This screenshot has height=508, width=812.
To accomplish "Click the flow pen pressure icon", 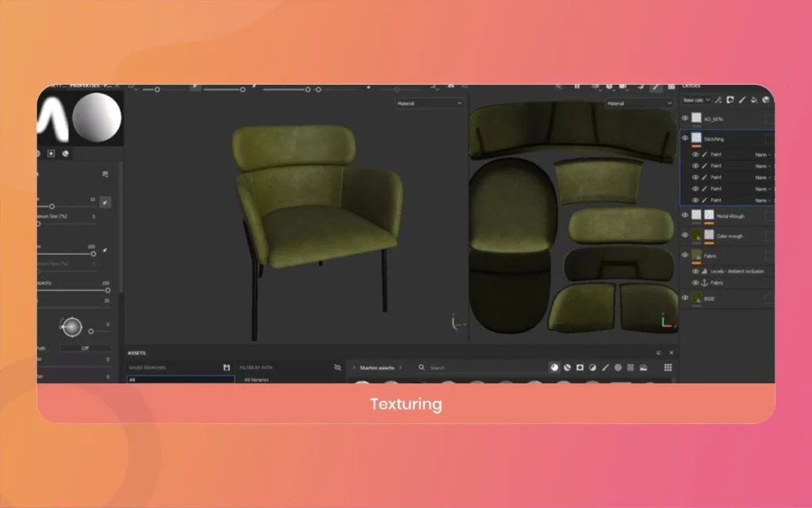I will (x=105, y=250).
